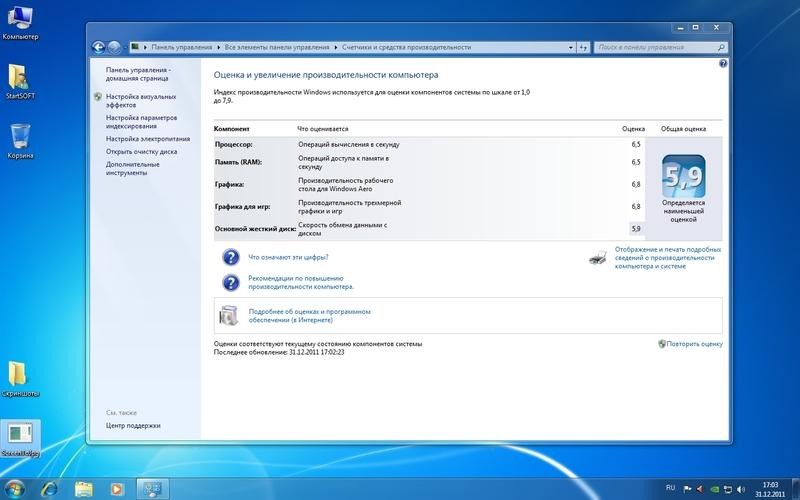The height and width of the screenshot is (500, 800).
Task: Click 'Что означают эти цифры?' link
Action: coord(288,257)
